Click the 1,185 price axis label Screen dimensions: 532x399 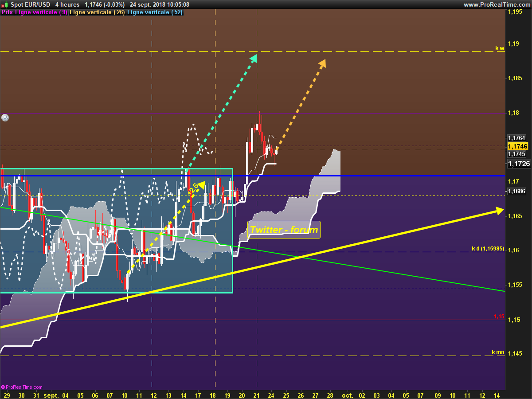515,78
